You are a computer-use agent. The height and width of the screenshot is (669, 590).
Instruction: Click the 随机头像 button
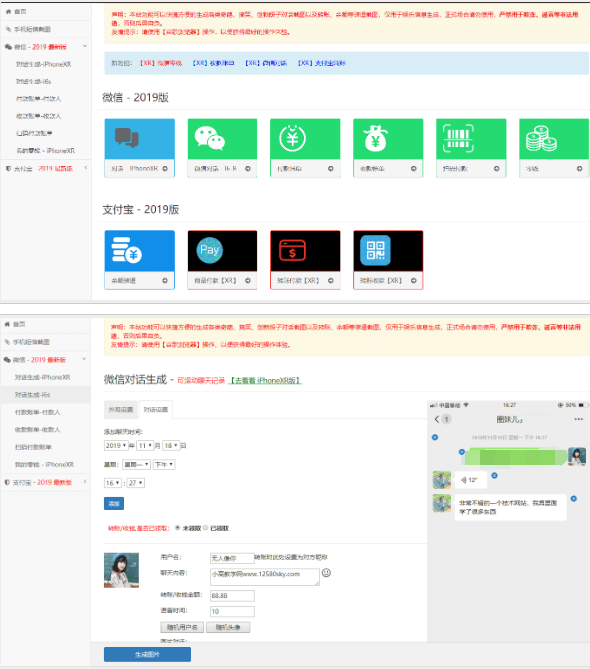click(x=228, y=627)
